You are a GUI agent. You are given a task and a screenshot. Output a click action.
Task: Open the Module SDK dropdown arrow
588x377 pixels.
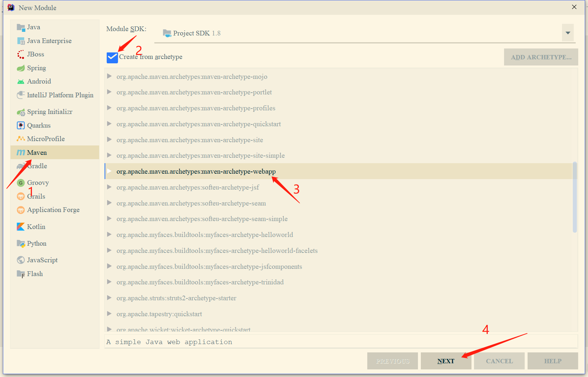(x=568, y=33)
